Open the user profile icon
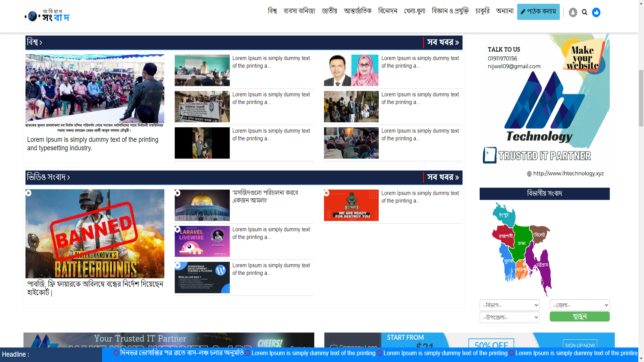The width and height of the screenshot is (644, 362). (x=573, y=12)
